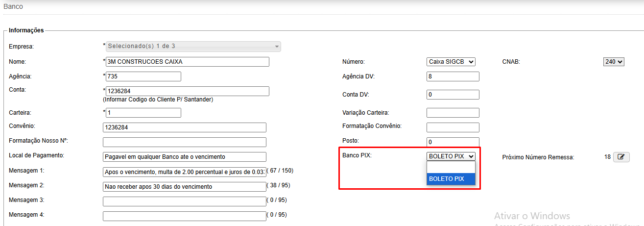Click the Agência input field
This screenshot has height=226, width=644.
143,76
